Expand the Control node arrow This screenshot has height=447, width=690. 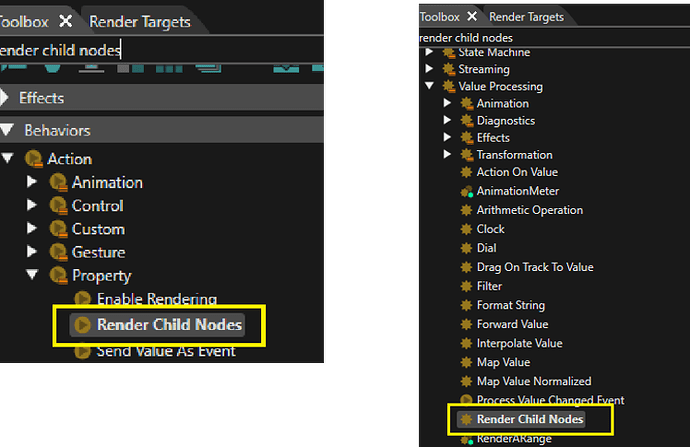[32, 205]
